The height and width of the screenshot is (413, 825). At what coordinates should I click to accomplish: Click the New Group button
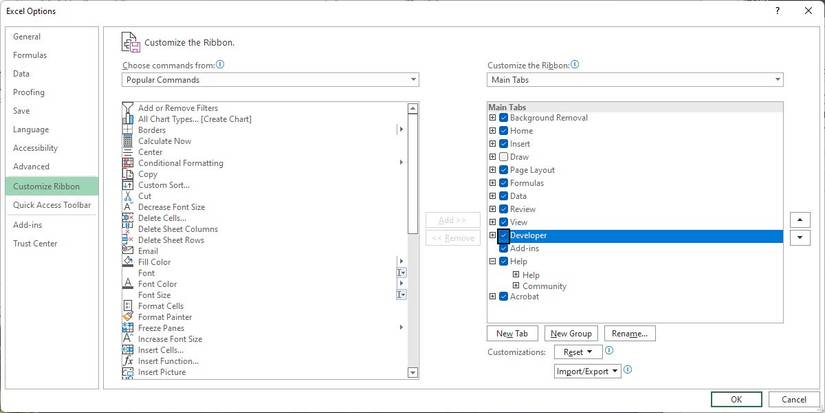[571, 334]
